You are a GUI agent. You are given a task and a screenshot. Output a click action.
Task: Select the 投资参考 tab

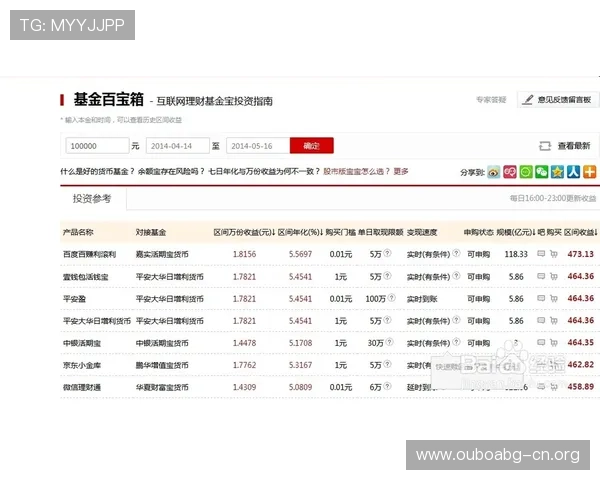coord(92,199)
